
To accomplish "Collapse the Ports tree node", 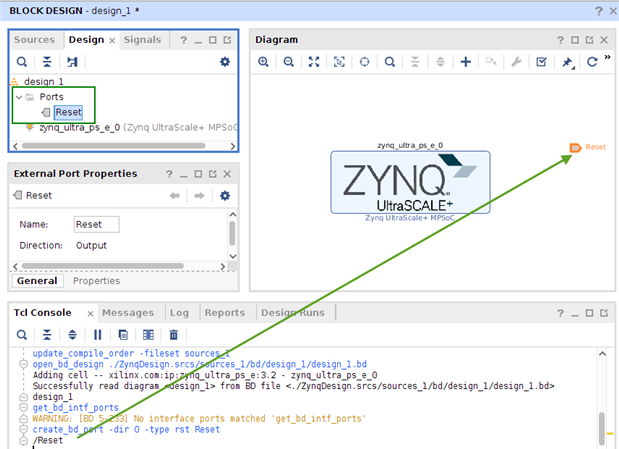I will [x=19, y=97].
